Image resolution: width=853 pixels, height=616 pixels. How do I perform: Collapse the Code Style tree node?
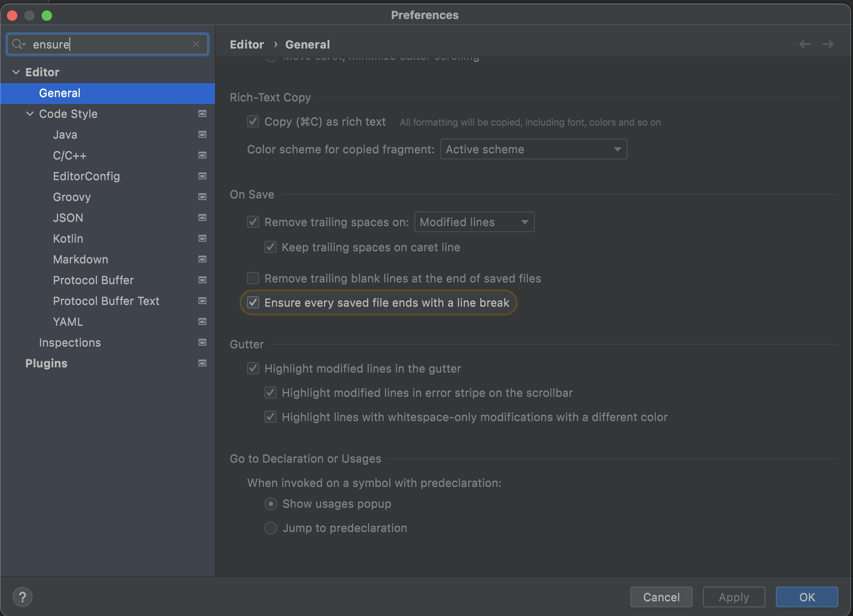click(30, 113)
